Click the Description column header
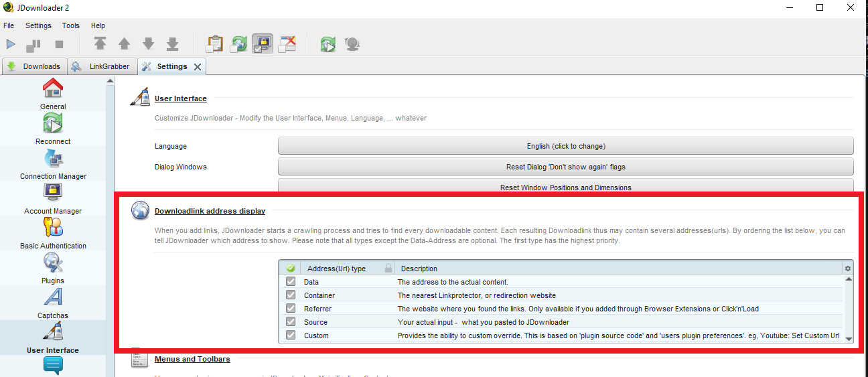Viewport: 868px width, 377px height. click(419, 269)
